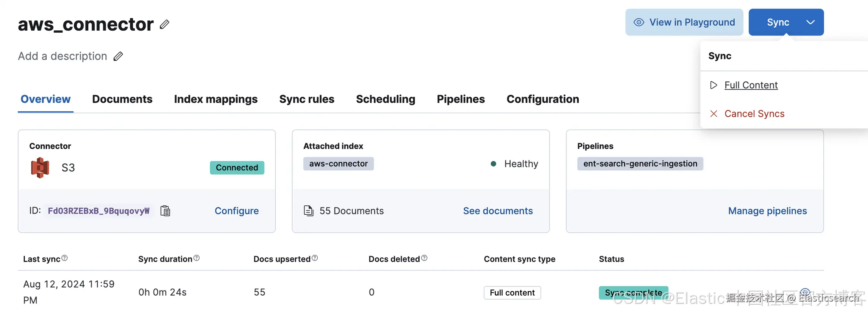Click the help icon next to Last sync
This screenshot has height=312, width=868.
point(65,258)
